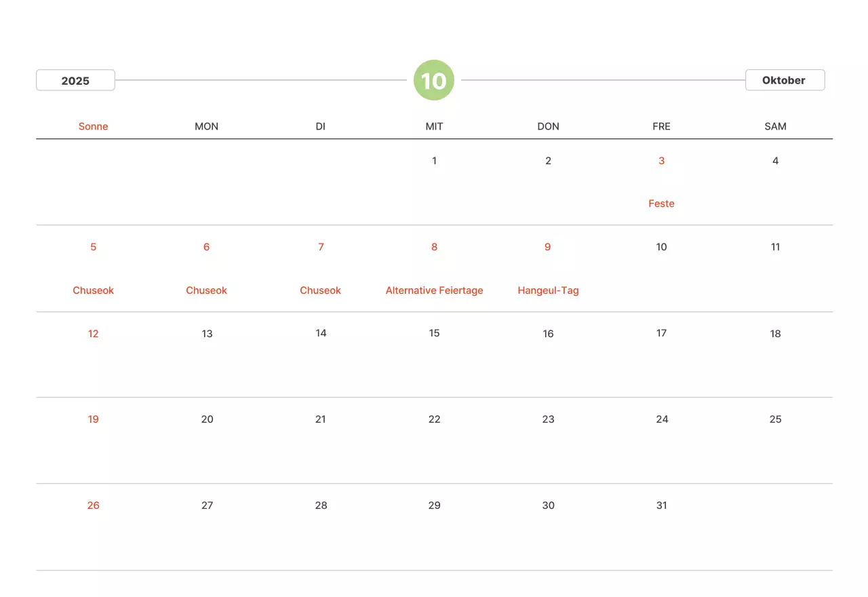Click the green 10 month circle
The width and height of the screenshot is (868, 597).
tap(433, 81)
